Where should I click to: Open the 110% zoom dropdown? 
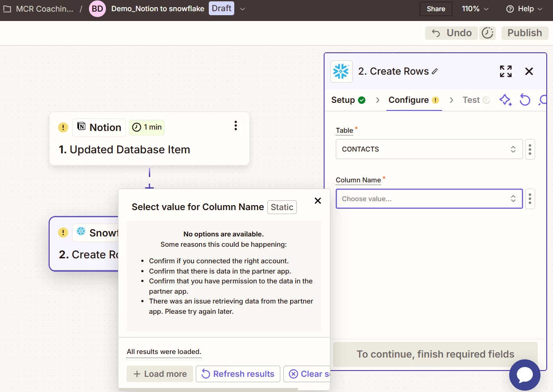[475, 8]
